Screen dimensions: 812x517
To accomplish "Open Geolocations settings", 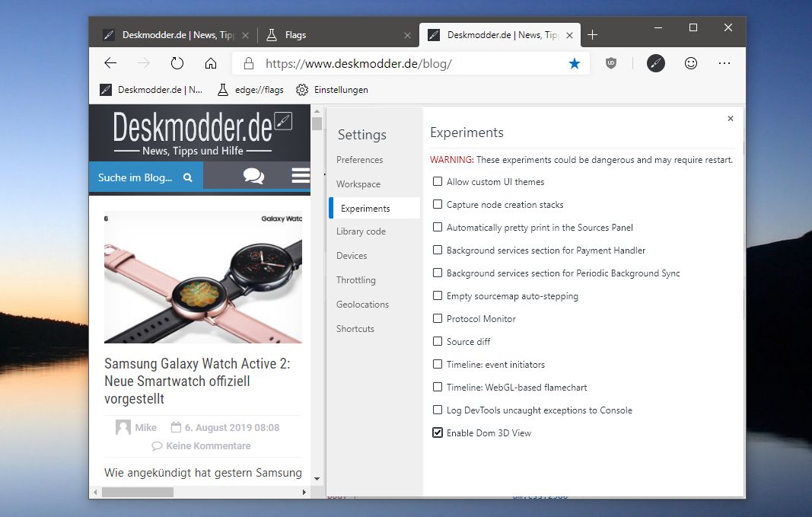I will pyautogui.click(x=362, y=304).
